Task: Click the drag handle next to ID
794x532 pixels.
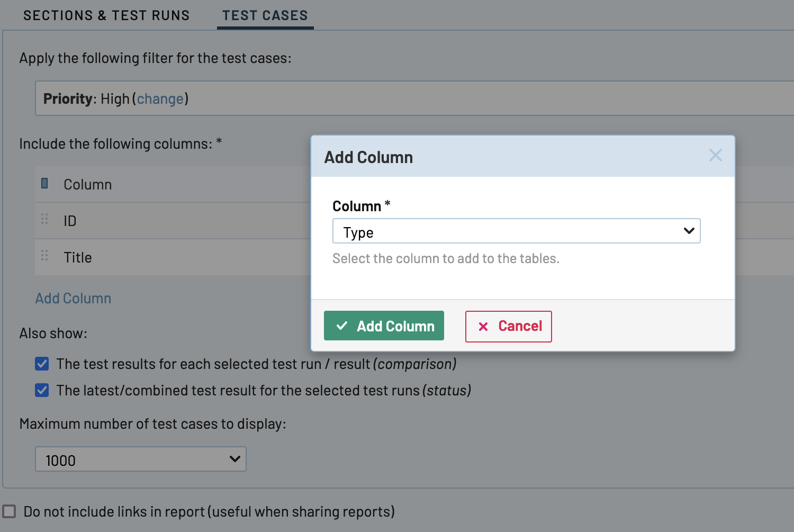Action: (x=44, y=220)
